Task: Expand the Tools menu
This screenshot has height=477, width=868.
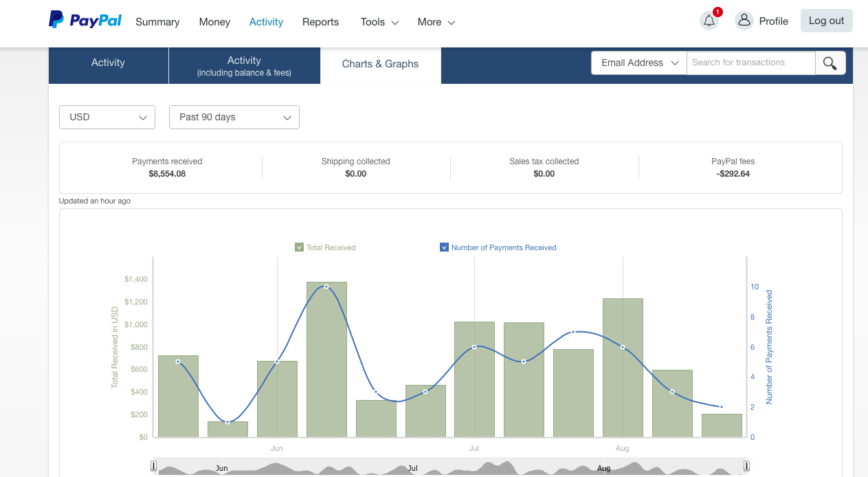Action: (379, 22)
